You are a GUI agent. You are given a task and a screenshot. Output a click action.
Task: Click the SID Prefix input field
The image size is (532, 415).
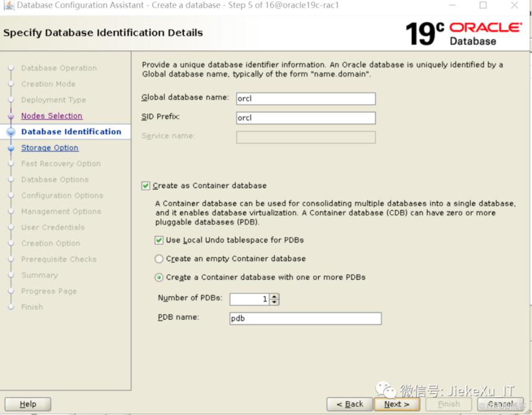point(305,118)
